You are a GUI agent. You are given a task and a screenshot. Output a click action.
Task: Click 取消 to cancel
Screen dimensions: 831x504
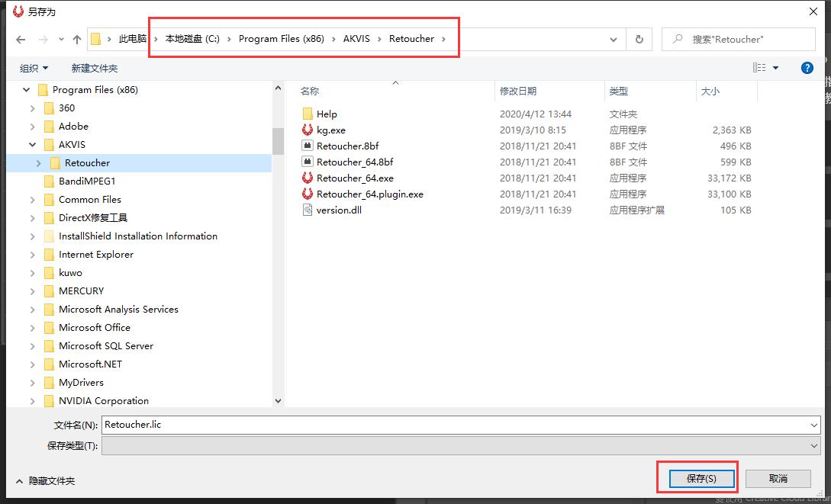778,479
